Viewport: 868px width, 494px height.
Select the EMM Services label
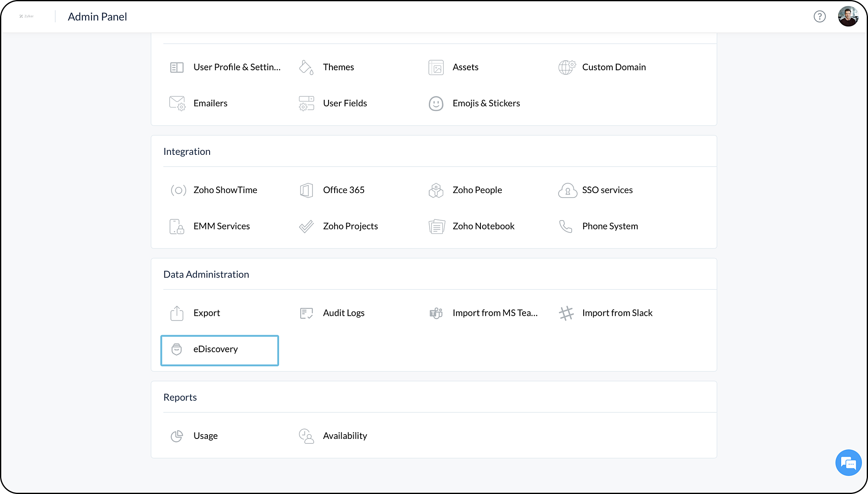point(222,226)
